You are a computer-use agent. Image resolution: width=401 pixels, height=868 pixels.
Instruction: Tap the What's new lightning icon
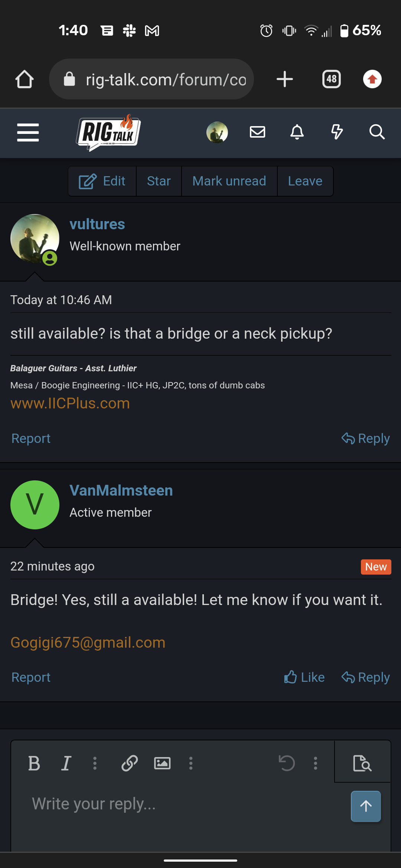(337, 132)
